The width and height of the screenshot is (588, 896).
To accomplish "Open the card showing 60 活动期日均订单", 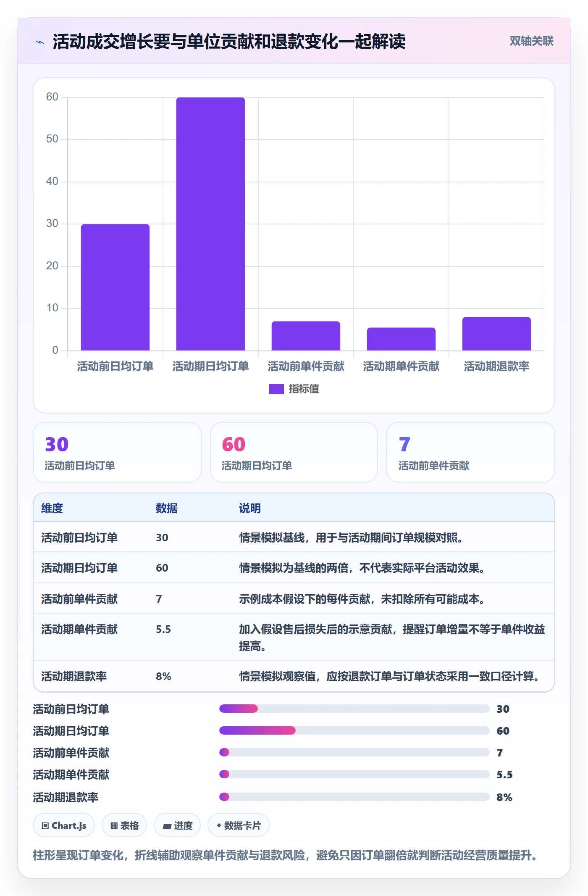I will [x=294, y=452].
